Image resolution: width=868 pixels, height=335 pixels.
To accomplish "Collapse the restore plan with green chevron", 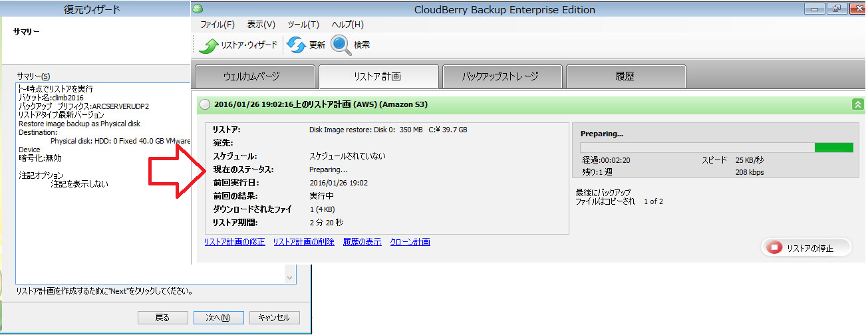I will 857,104.
